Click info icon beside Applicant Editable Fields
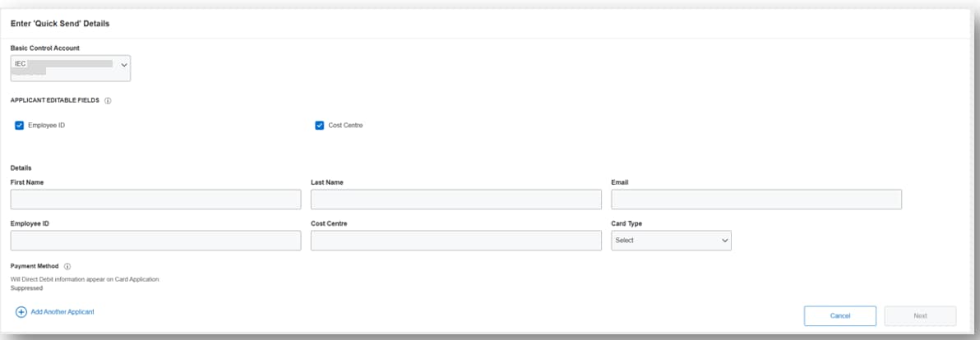This screenshot has width=980, height=340. (x=108, y=100)
